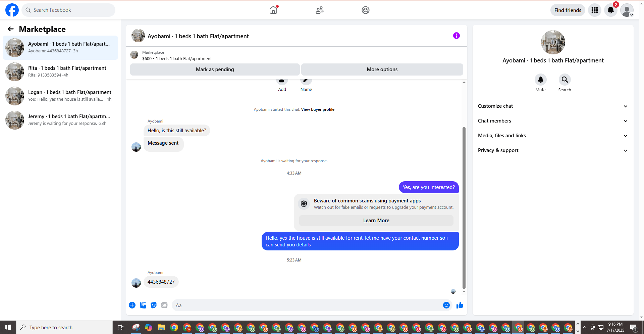Mute the Ayobami conversation
Screen dimensions: 644x334
[541, 80]
